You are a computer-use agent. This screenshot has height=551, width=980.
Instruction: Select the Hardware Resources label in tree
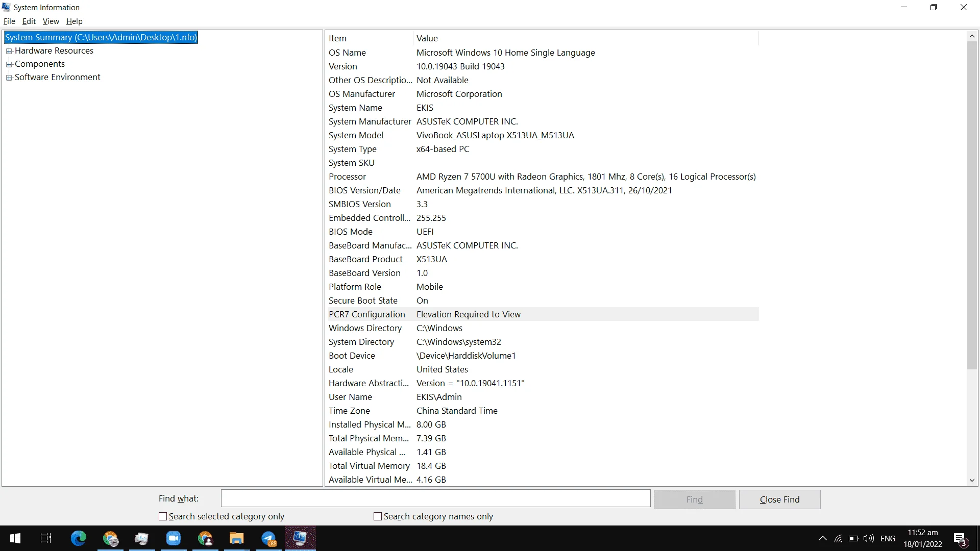tap(54, 51)
